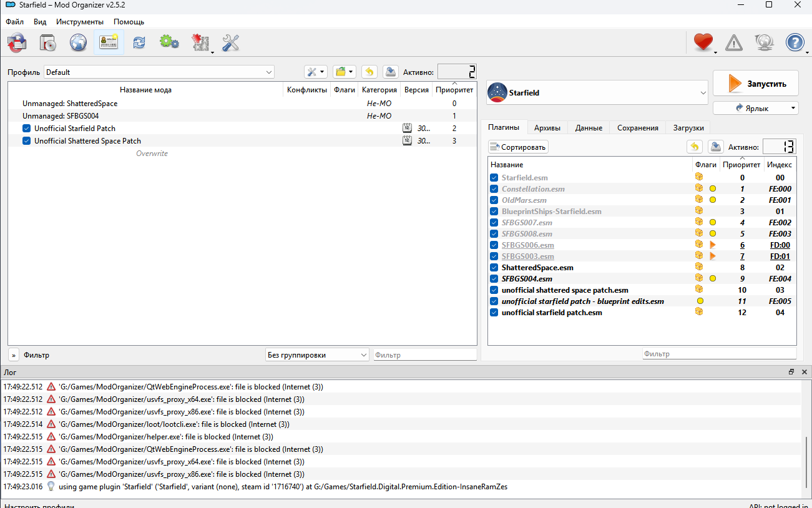Click yellow circle flag on Constellation.esm

coord(712,189)
